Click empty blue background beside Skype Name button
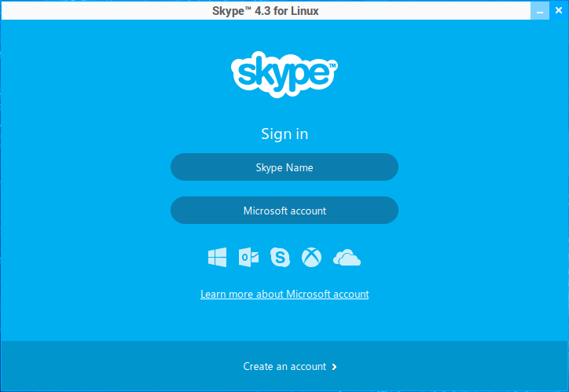569x392 pixels. click(x=472, y=167)
